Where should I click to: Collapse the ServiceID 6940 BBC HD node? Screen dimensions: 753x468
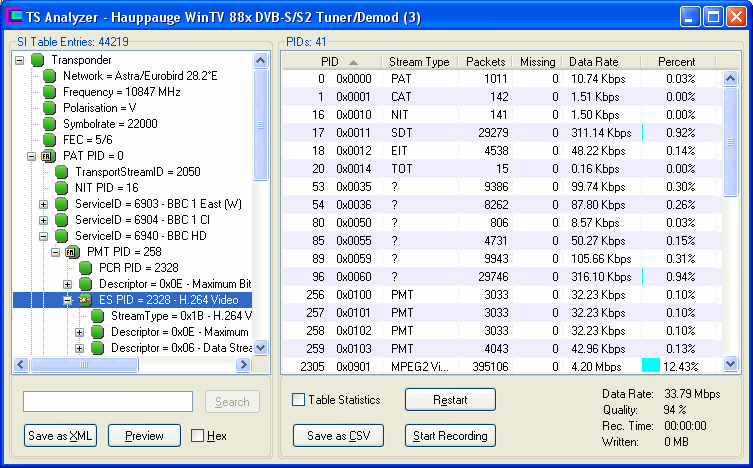click(43, 236)
